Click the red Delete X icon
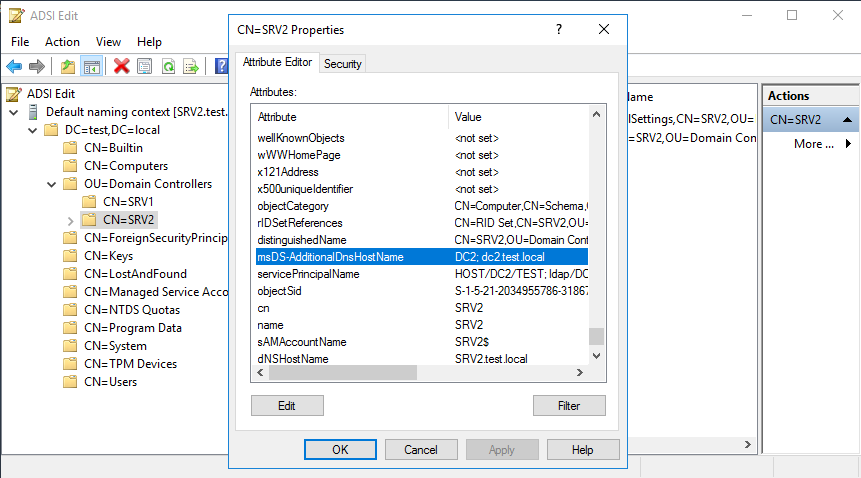 [x=122, y=66]
